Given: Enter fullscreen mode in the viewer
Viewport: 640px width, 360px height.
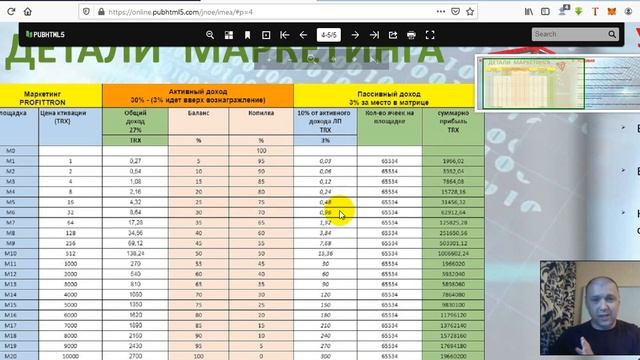Looking at the screenshot, I should (430, 35).
